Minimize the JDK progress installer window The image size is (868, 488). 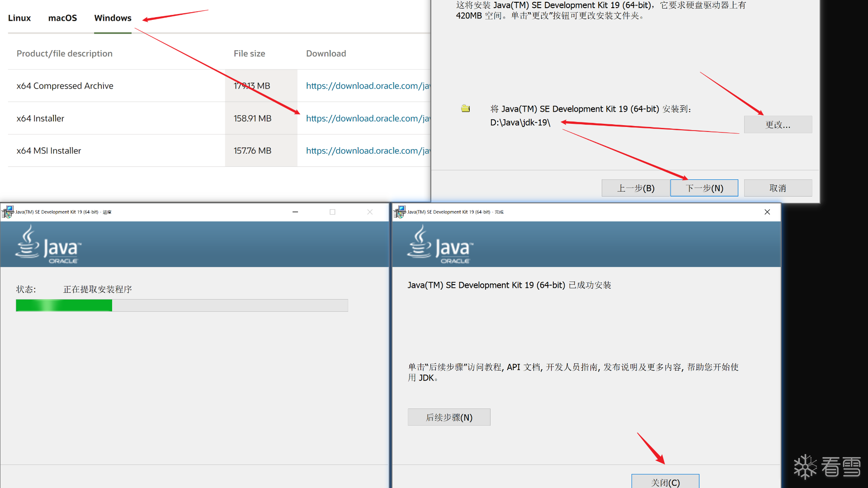pos(295,212)
